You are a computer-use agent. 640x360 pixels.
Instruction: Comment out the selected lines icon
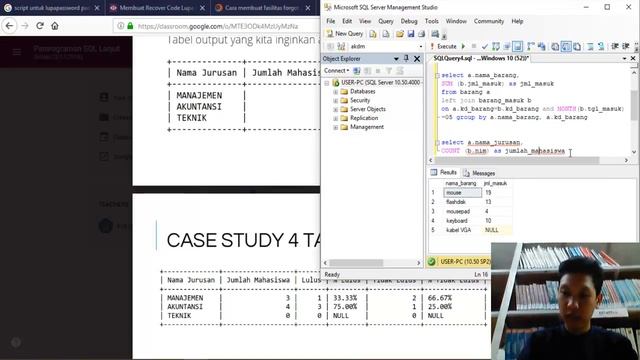pos(590,47)
